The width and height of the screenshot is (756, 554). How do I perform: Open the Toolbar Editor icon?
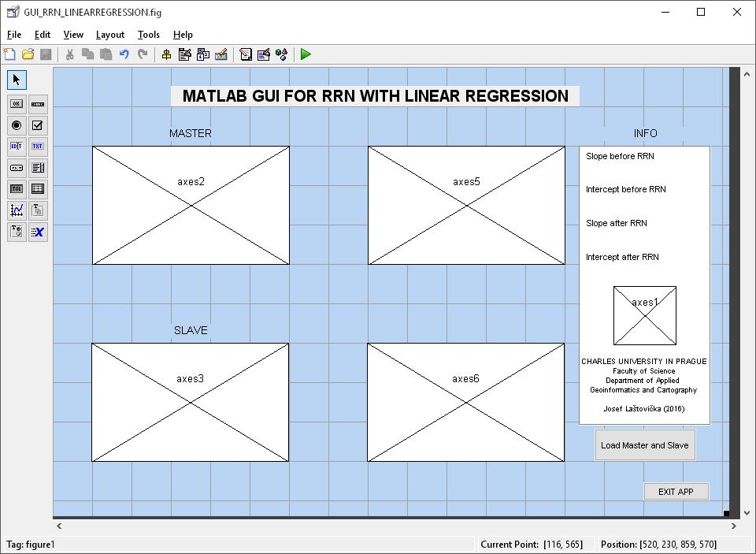(220, 54)
